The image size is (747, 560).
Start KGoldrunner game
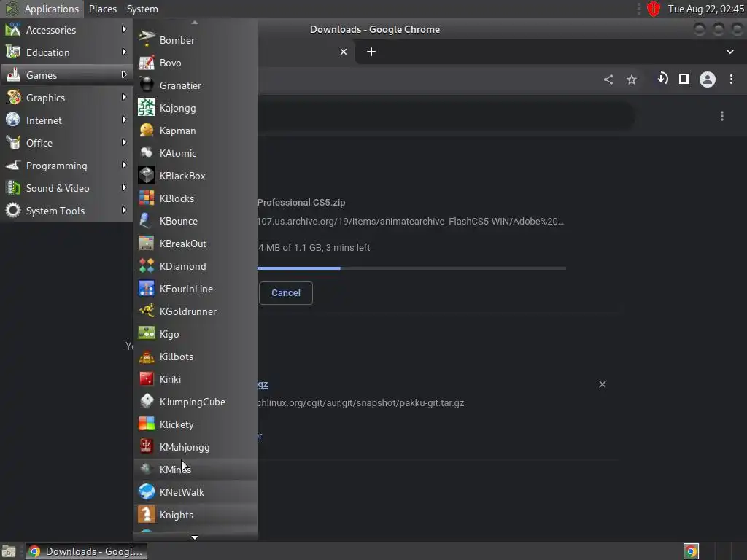tap(196, 311)
